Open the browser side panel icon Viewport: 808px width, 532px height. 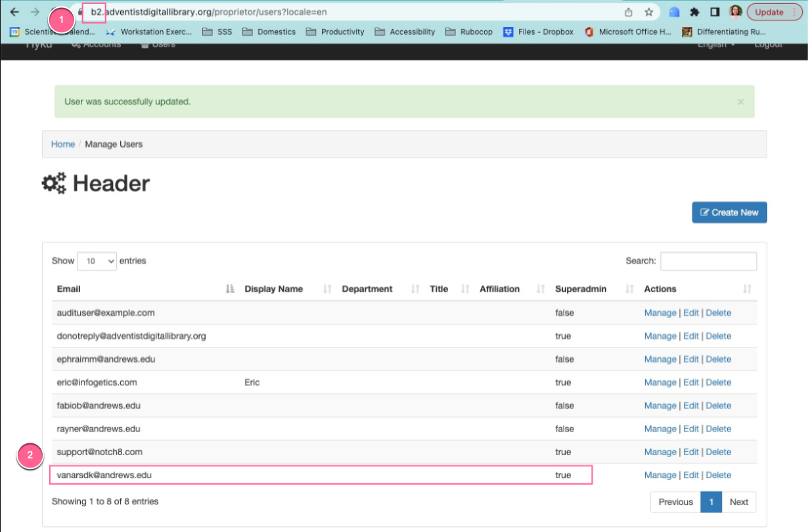[x=715, y=12]
